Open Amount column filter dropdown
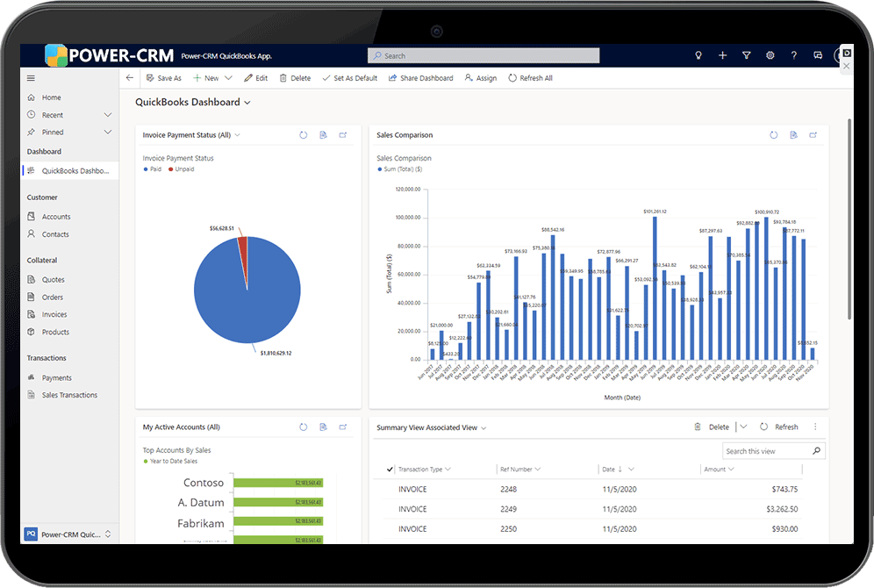Image resolution: width=874 pixels, height=588 pixels. pos(731,470)
